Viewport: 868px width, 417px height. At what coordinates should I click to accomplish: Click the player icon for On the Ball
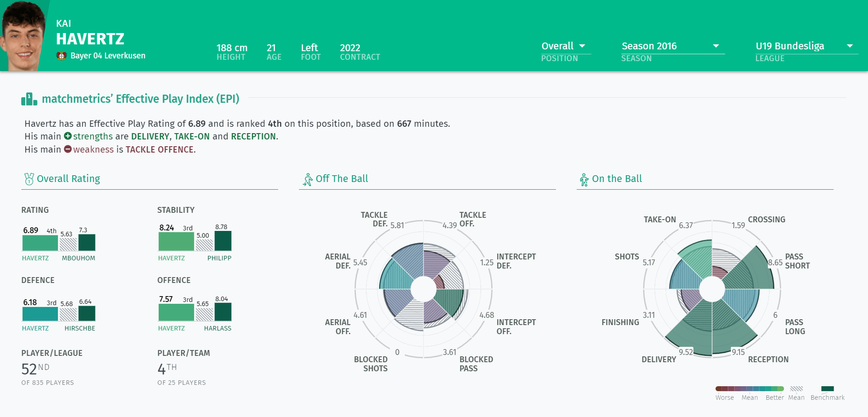tap(584, 180)
